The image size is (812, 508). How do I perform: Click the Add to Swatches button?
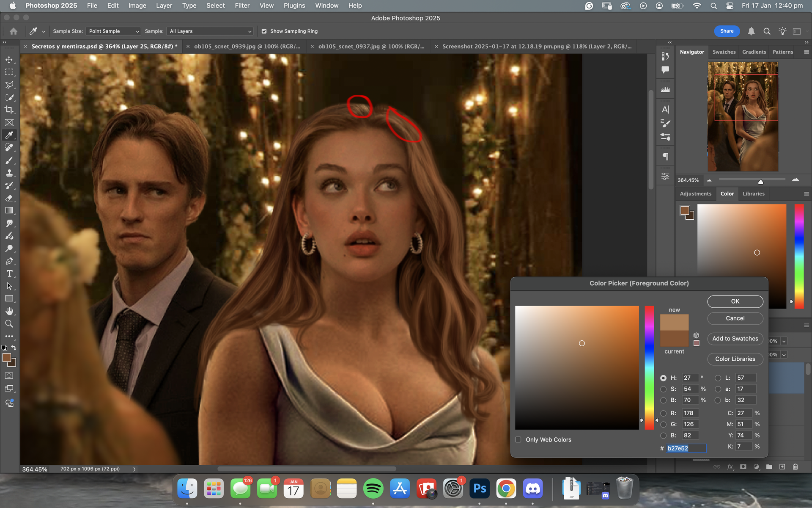click(735, 339)
